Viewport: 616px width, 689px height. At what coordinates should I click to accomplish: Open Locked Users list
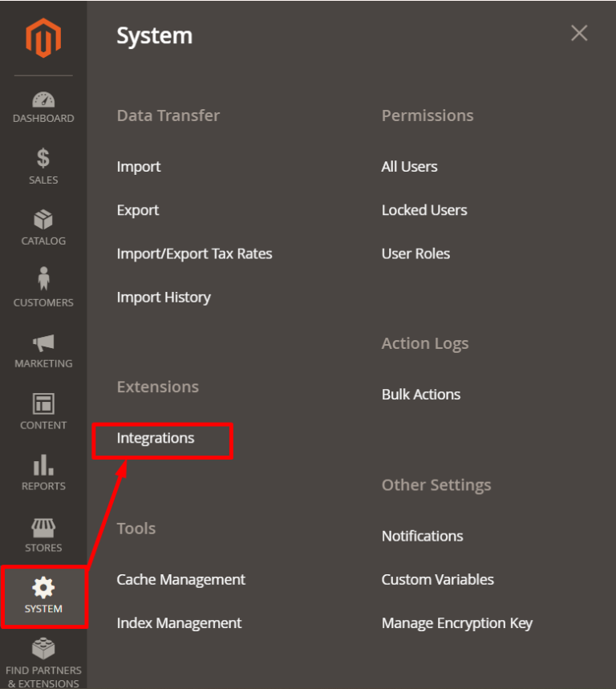click(424, 209)
